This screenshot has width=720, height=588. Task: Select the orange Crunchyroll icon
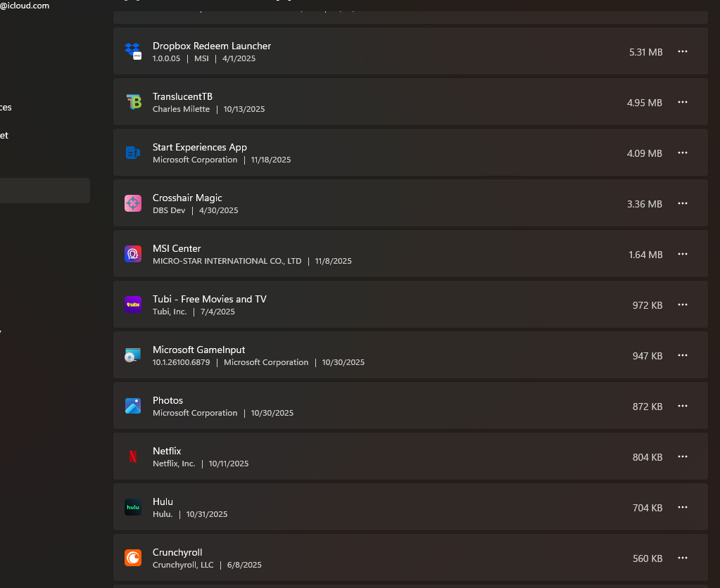133,558
